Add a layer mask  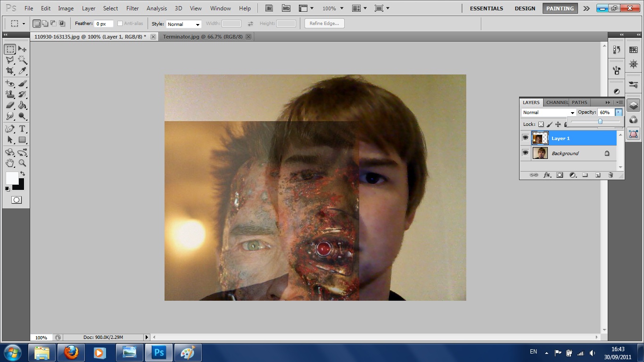[x=560, y=175]
